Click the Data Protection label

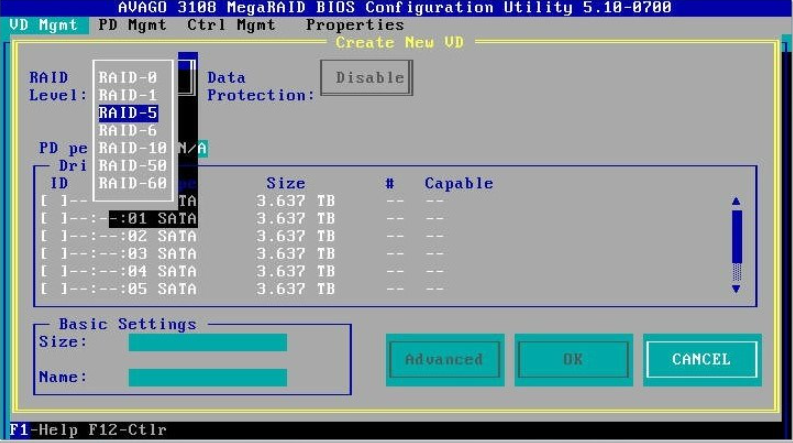(x=260, y=86)
